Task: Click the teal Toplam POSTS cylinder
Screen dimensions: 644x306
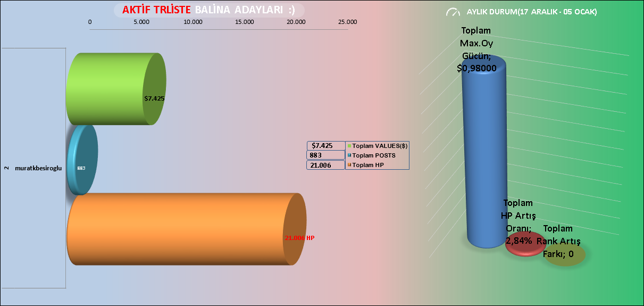Action: [82, 160]
